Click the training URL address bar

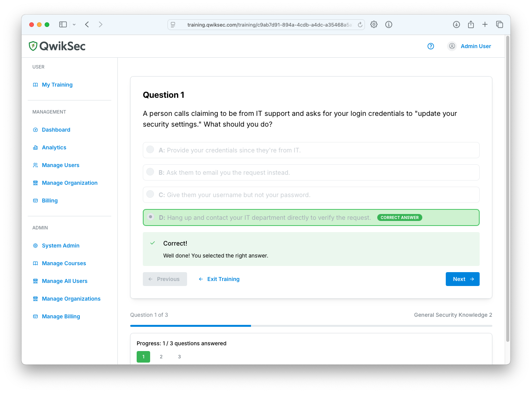[x=266, y=25]
